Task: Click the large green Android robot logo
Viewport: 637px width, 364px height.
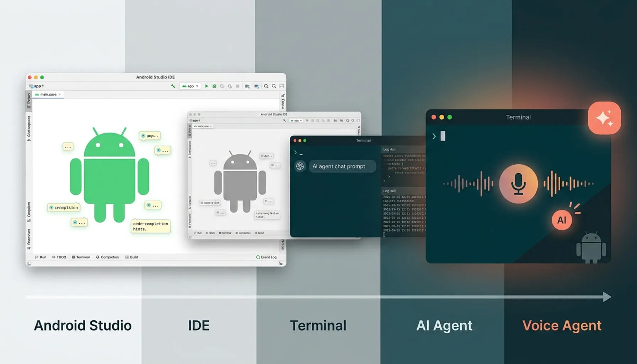Action: [109, 174]
